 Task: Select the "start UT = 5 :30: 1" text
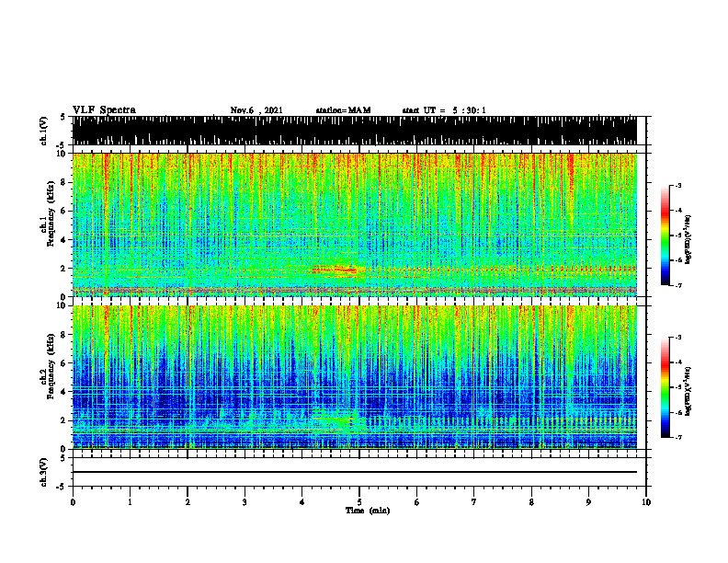click(x=444, y=110)
